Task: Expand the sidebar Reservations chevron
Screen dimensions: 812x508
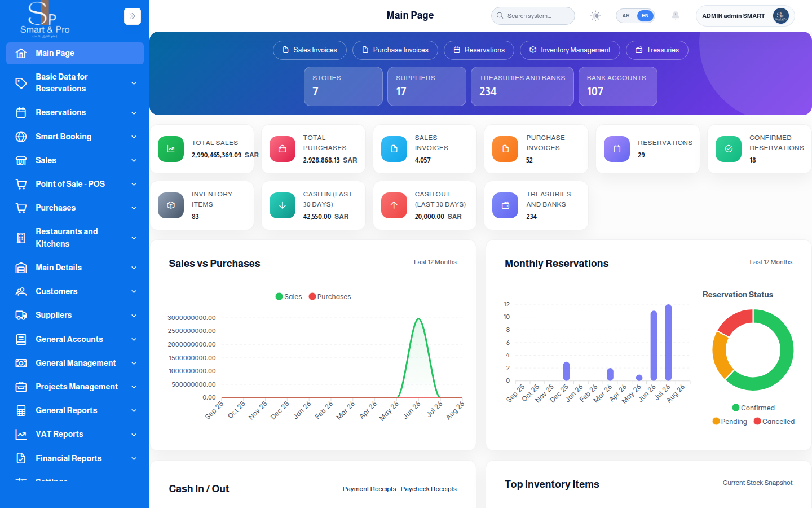Action: (134, 113)
